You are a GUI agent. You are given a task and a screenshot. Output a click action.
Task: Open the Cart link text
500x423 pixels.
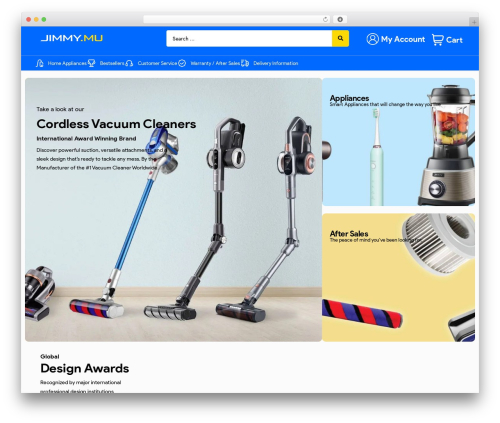(454, 40)
